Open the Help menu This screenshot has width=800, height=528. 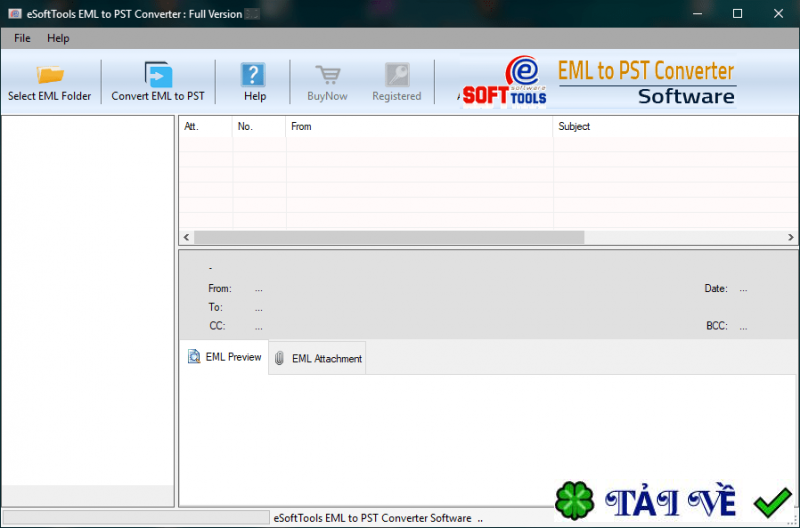click(x=58, y=38)
